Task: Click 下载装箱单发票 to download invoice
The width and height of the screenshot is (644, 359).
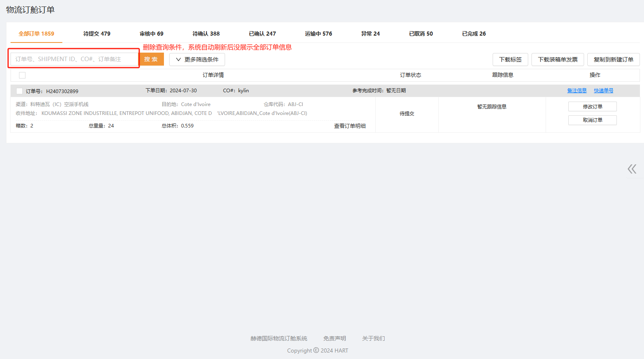Action: [x=557, y=59]
